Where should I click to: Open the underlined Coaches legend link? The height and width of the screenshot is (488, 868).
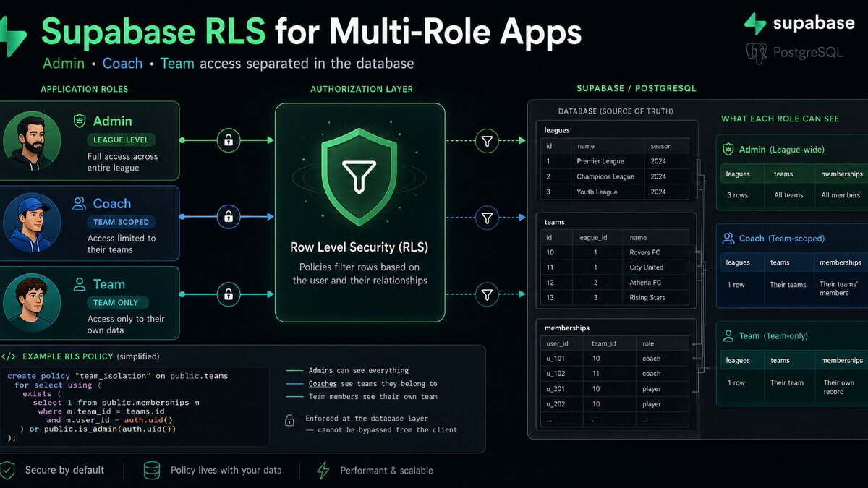coord(323,384)
